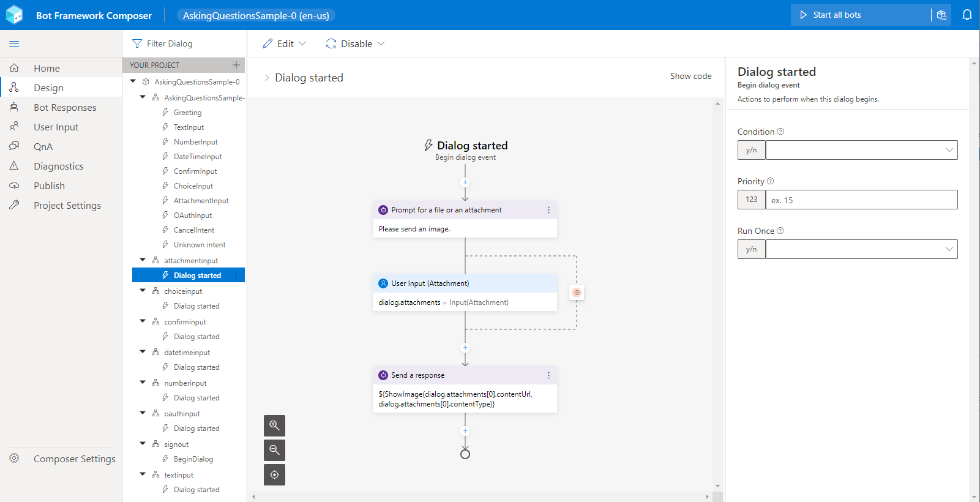The image size is (980, 502).
Task: Click the red loop icon beside User Input
Action: [577, 293]
